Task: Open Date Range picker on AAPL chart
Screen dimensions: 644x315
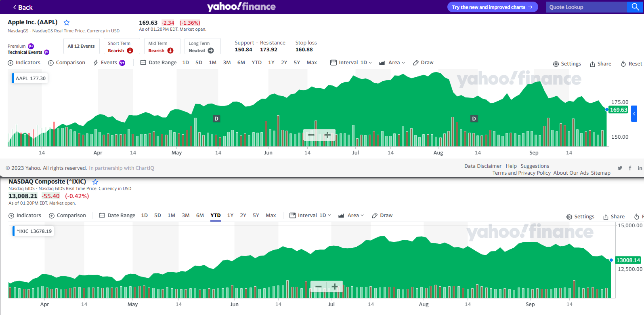Action: pos(158,63)
